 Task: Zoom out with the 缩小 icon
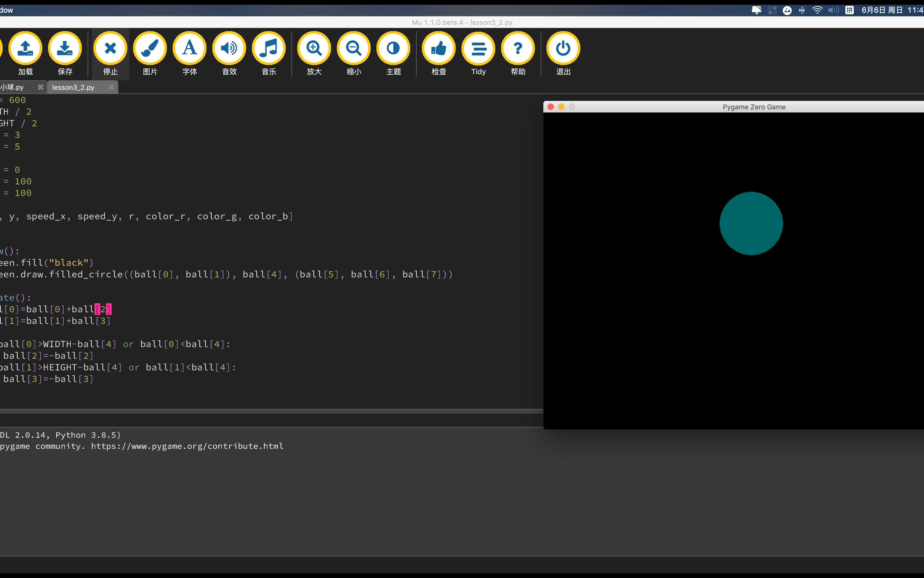tap(354, 49)
